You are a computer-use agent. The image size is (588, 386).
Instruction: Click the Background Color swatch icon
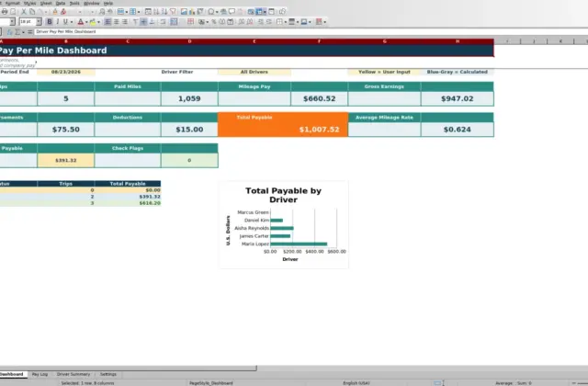(x=93, y=22)
